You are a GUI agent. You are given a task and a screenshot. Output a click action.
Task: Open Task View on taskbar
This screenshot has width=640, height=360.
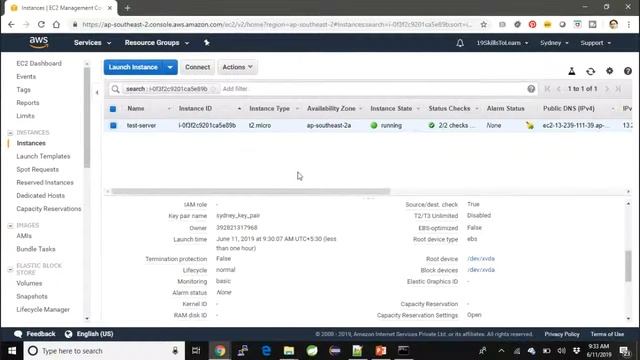tap(196, 351)
